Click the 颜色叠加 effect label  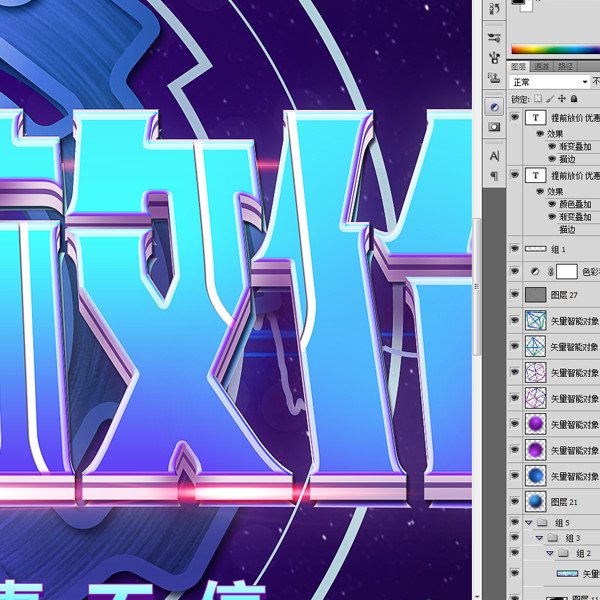point(576,204)
